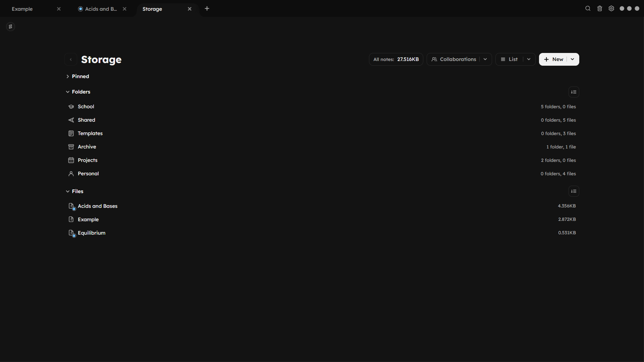
Task: Click the back navigation arrow near Storage
Action: pos(70,59)
